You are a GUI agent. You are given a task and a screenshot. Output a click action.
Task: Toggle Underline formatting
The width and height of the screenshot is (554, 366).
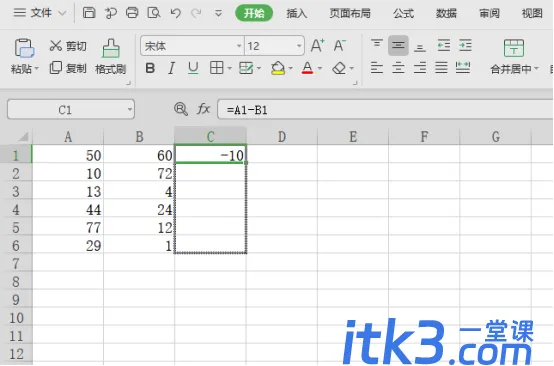point(193,68)
